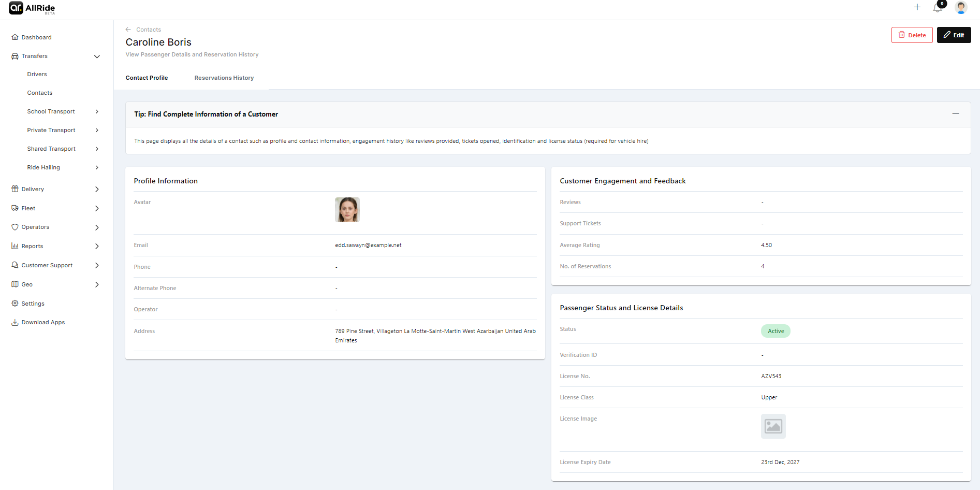The width and height of the screenshot is (980, 490).
Task: Open Dashboard from the sidebar
Action: point(36,37)
